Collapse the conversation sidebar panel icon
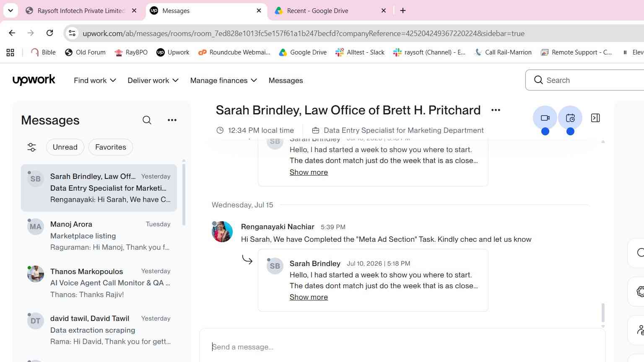Viewport: 644px width, 362px height. pos(595,118)
